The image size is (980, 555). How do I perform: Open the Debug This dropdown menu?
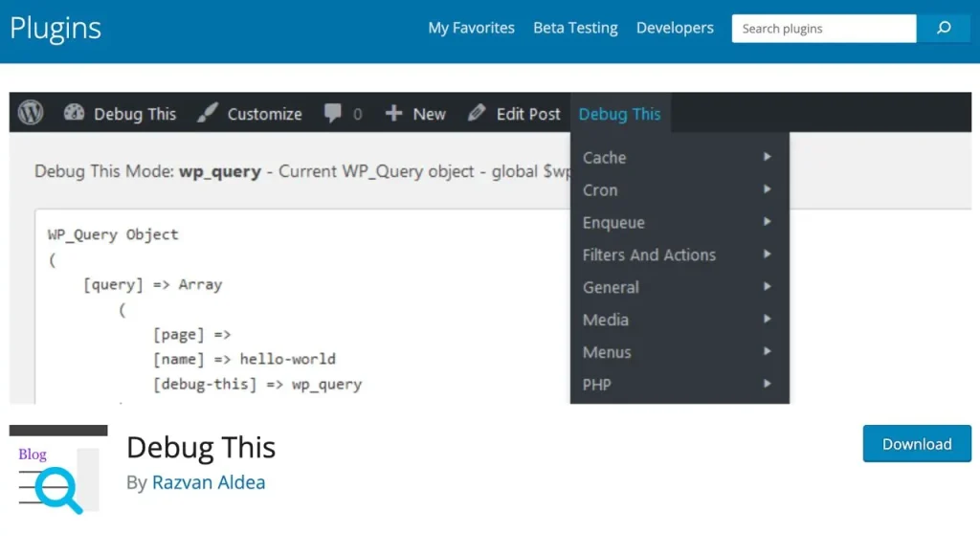click(x=619, y=114)
